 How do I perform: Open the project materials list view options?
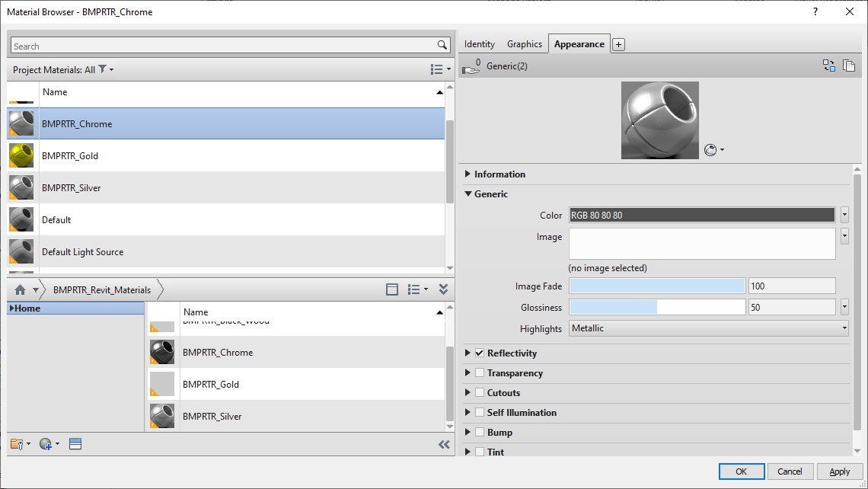(441, 69)
